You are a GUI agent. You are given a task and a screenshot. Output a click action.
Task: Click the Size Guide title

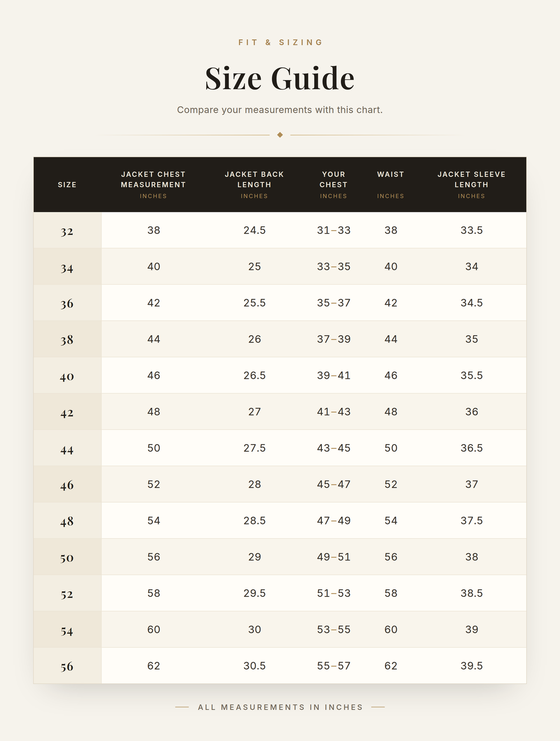click(280, 78)
